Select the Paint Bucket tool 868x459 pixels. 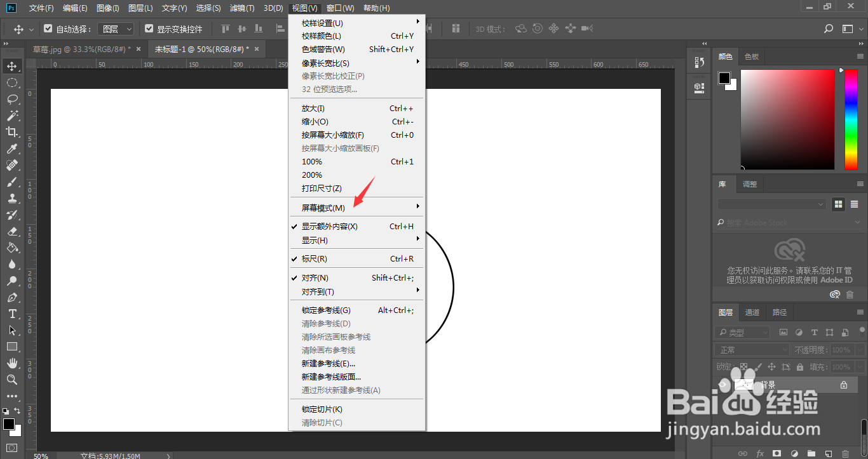(x=12, y=248)
